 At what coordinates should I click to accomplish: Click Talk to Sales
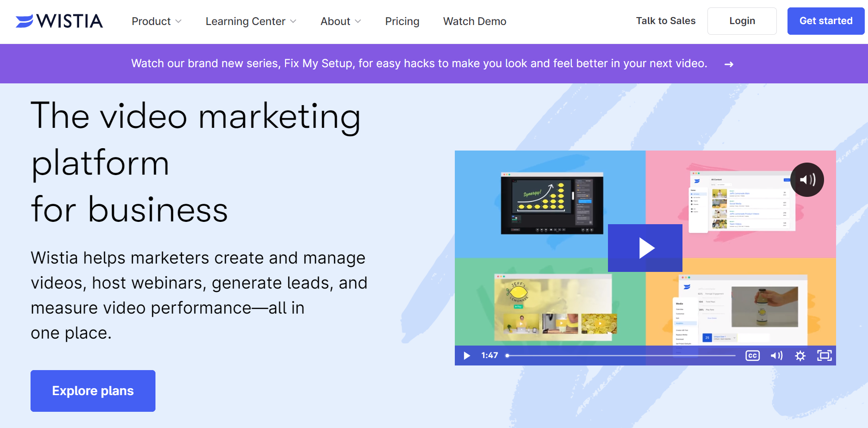click(665, 21)
